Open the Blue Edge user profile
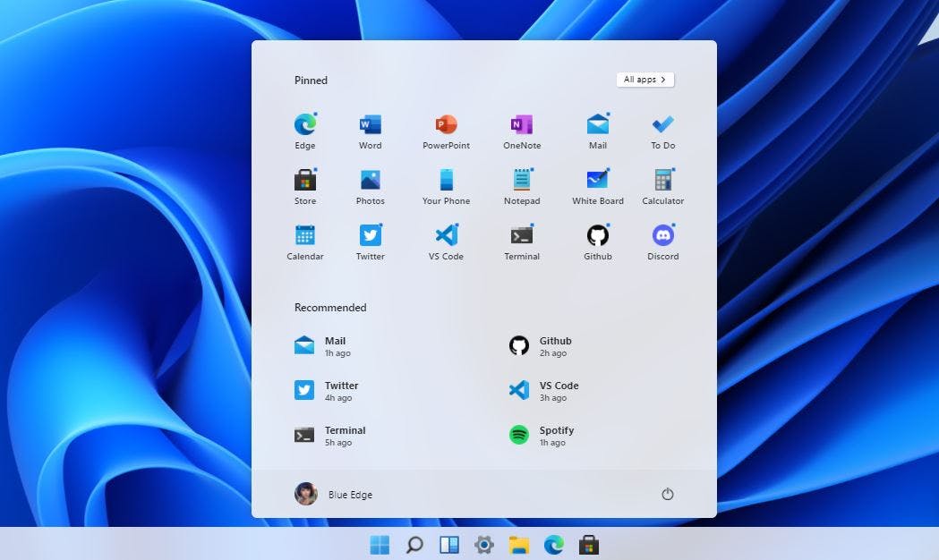The image size is (939, 560). (334, 494)
